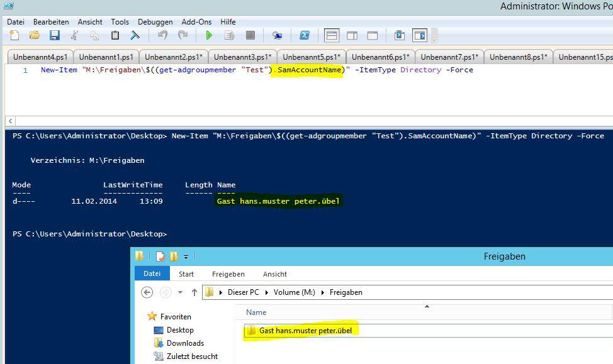613x364 pixels.
Task: Show script pane on the right layout icon
Action: click(352, 36)
